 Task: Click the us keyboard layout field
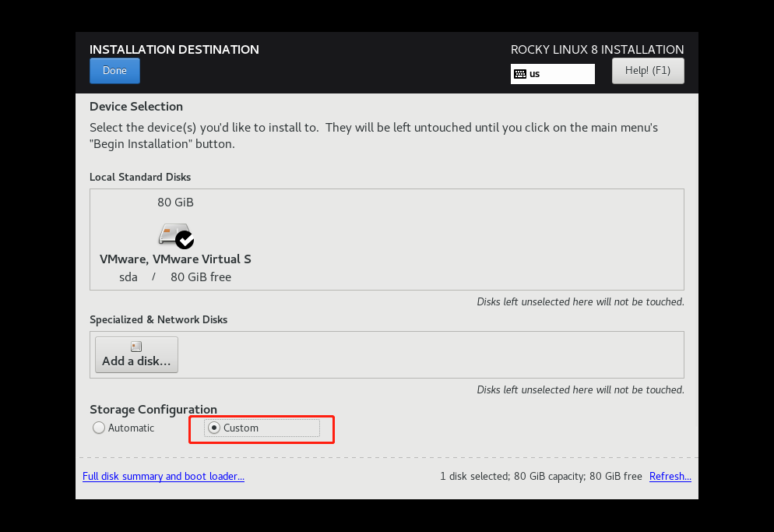click(x=552, y=73)
